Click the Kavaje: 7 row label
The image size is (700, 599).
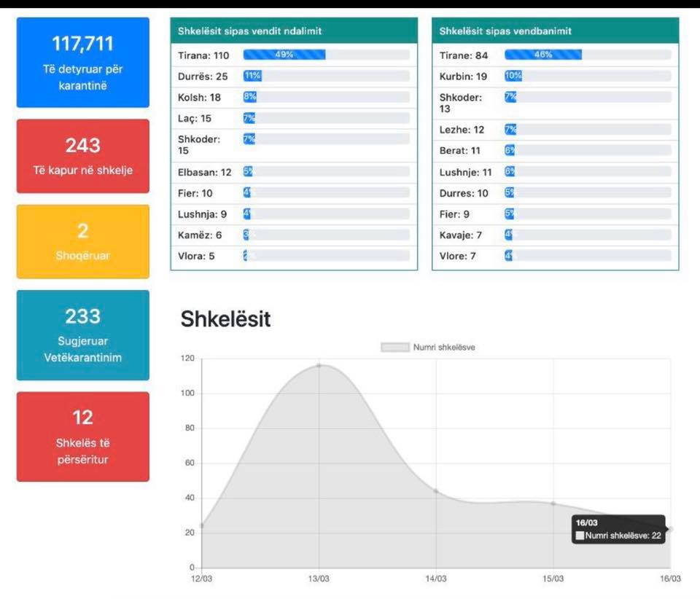coord(461,235)
